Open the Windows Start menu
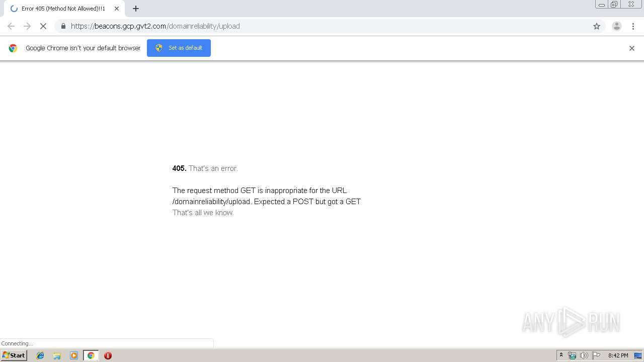Screen dimensions: 644x362 click(14, 355)
